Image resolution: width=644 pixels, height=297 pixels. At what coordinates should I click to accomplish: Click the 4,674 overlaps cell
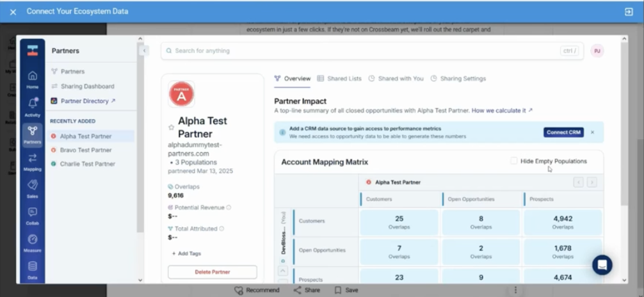click(x=563, y=277)
